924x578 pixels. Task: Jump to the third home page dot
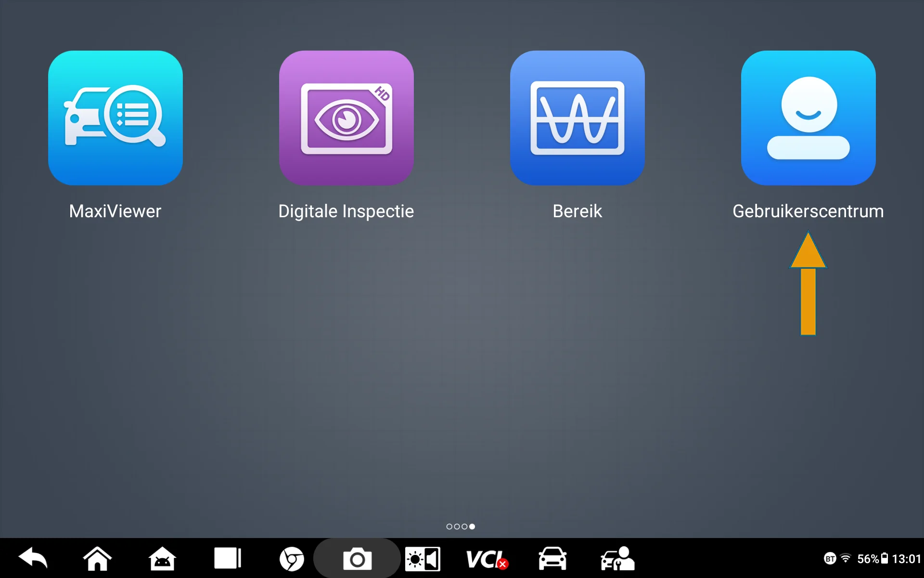coord(464,526)
